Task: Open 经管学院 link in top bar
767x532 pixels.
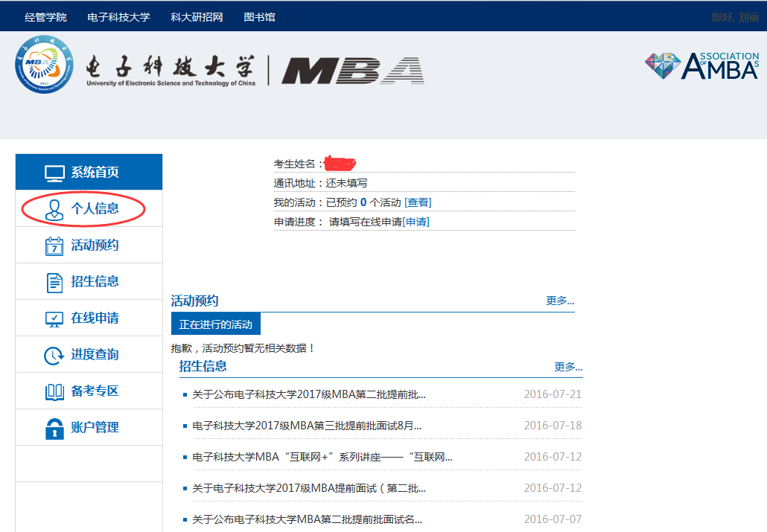Action: coord(45,17)
